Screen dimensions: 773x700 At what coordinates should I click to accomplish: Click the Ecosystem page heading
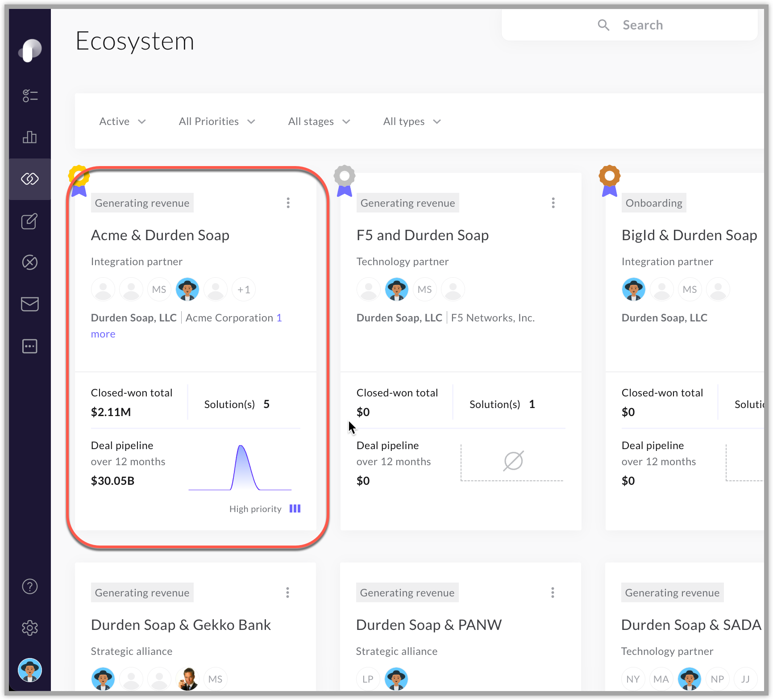click(x=135, y=41)
